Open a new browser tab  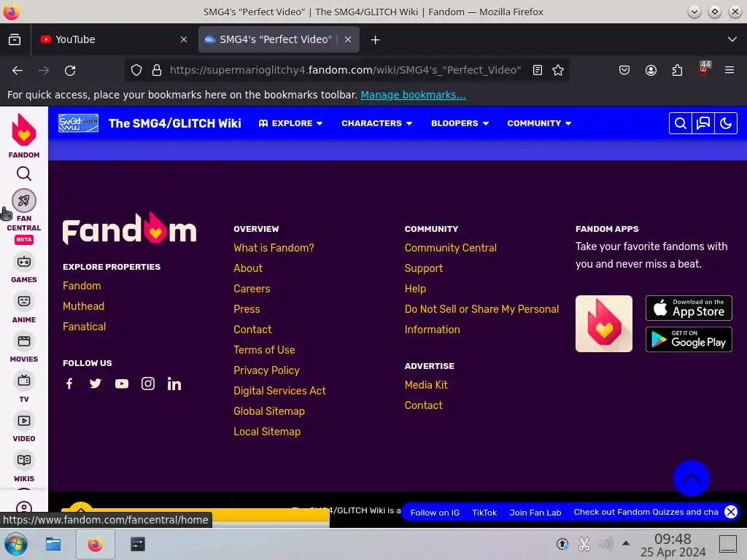376,39
